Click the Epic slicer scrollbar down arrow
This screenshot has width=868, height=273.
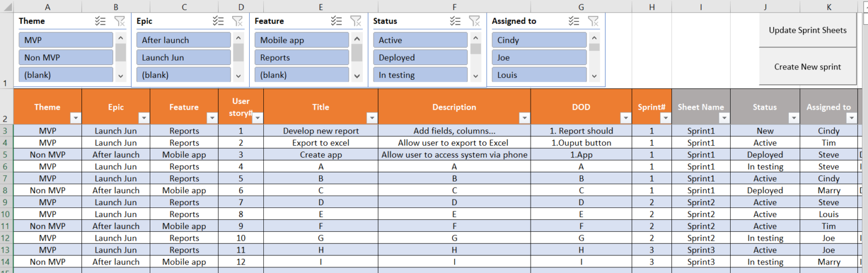[x=238, y=75]
